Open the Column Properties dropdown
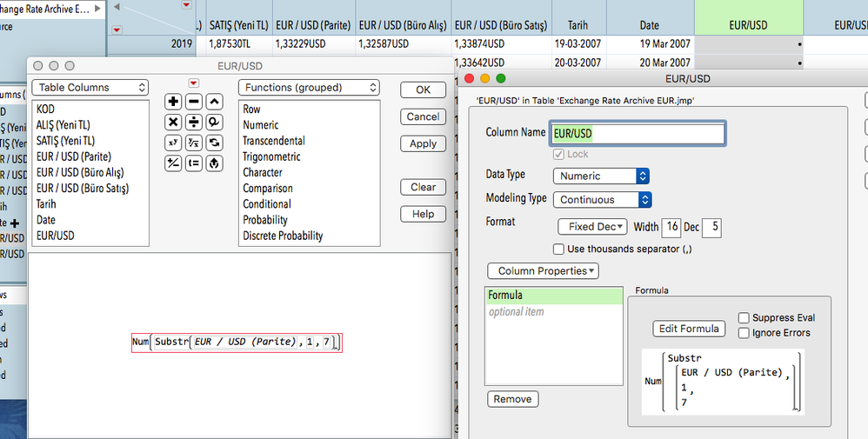The height and width of the screenshot is (439, 868). click(543, 270)
